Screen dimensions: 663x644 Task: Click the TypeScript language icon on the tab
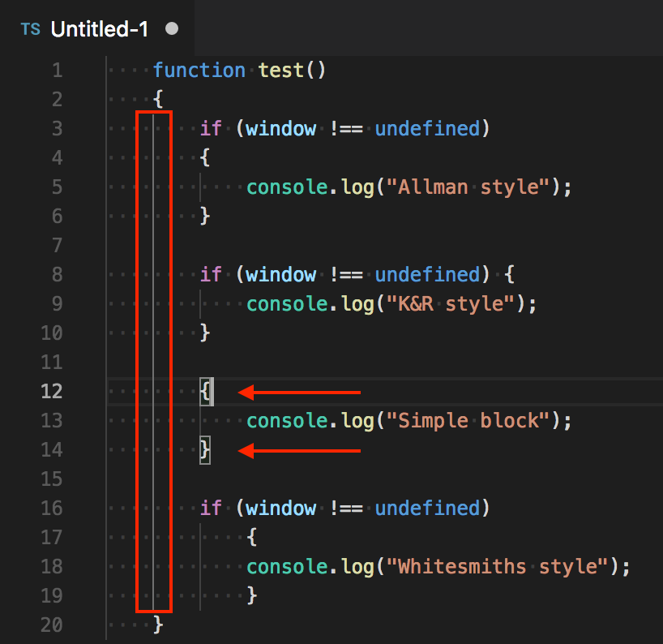point(30,28)
